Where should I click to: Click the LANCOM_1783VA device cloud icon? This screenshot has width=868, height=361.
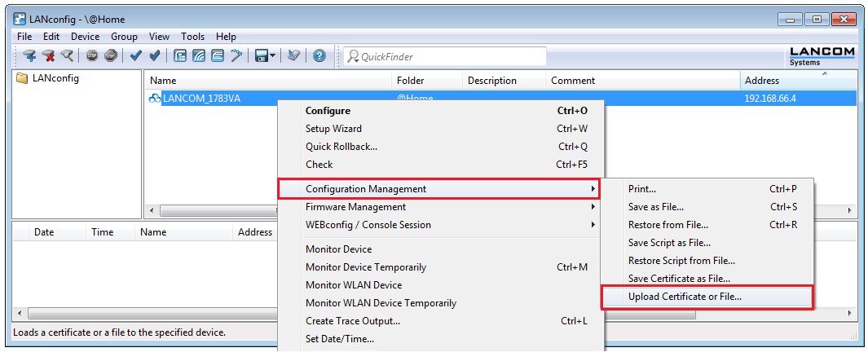(x=155, y=99)
